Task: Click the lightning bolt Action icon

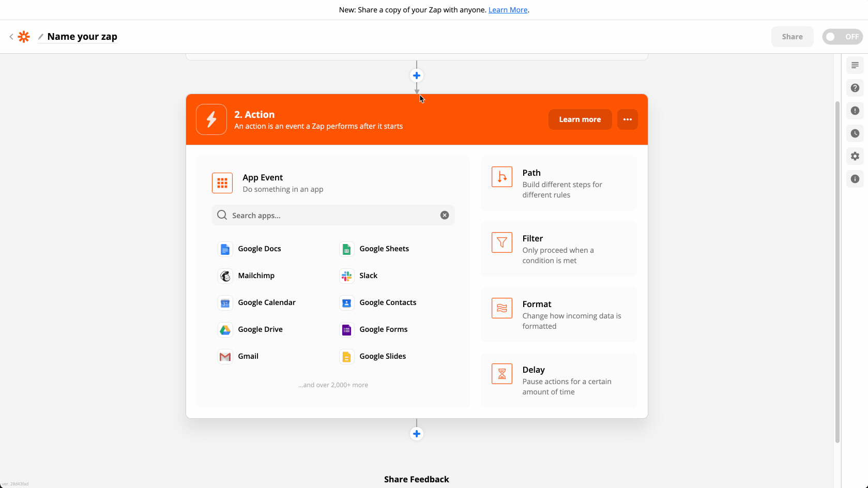Action: [211, 119]
